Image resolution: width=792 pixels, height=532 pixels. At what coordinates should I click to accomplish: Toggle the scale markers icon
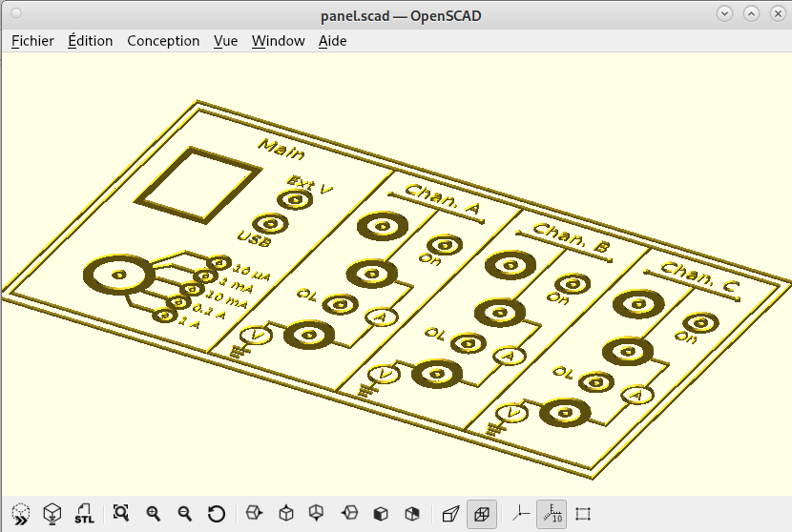(552, 514)
